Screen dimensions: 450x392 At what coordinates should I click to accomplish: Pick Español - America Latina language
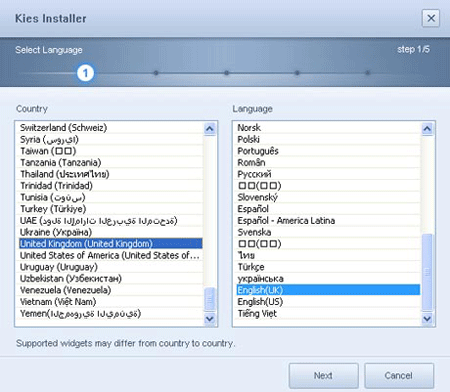click(x=328, y=221)
